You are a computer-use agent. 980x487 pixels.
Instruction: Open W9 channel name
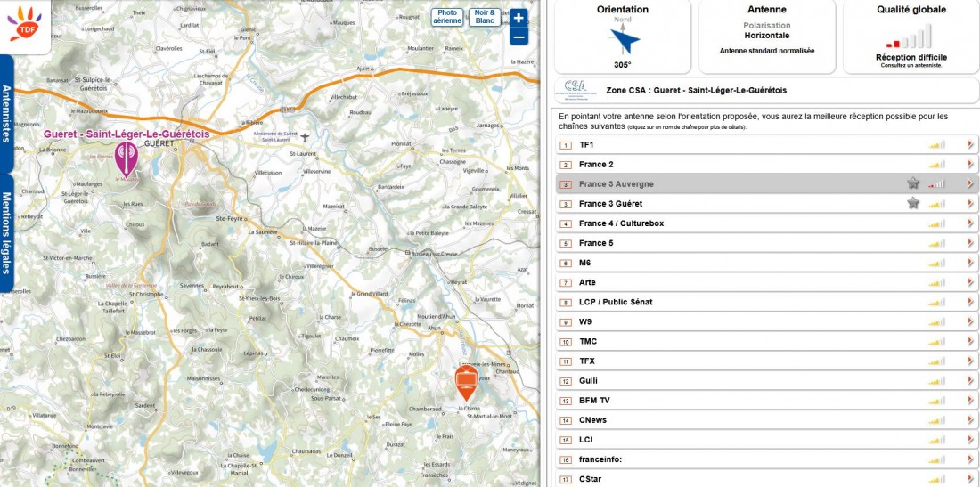pos(585,321)
